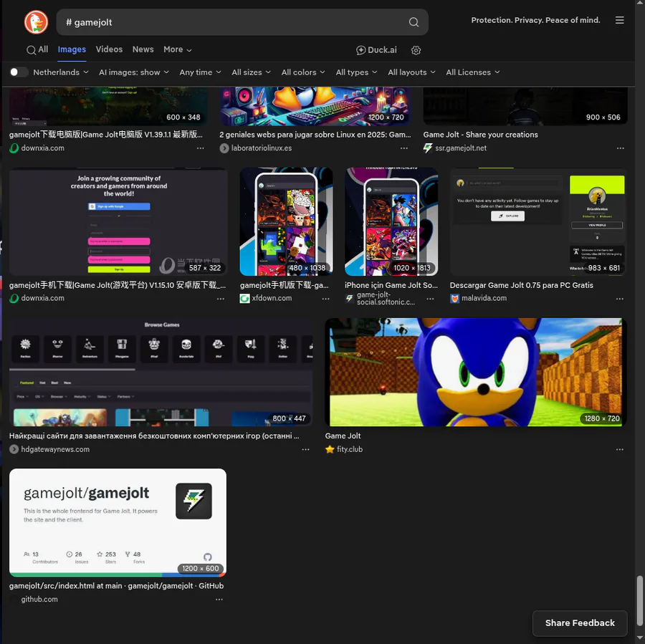Select the Images tab
Viewport: 645px width, 644px height.
click(x=72, y=49)
